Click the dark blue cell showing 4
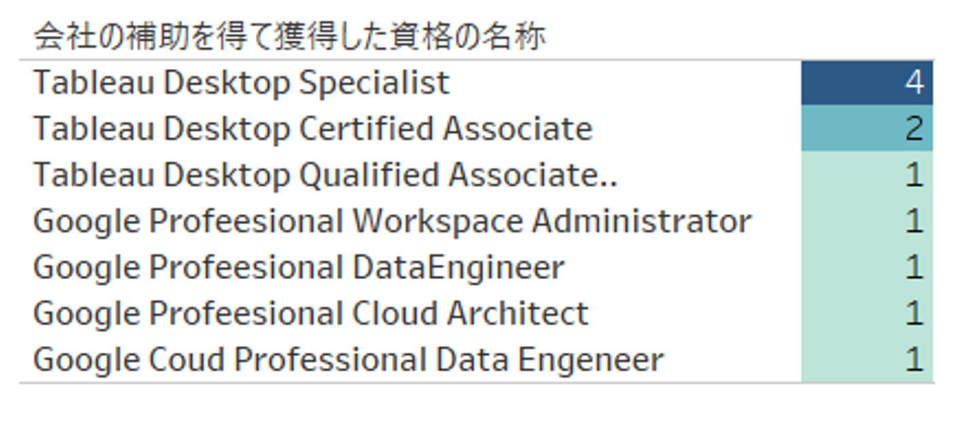This screenshot has width=980, height=442. click(866, 82)
